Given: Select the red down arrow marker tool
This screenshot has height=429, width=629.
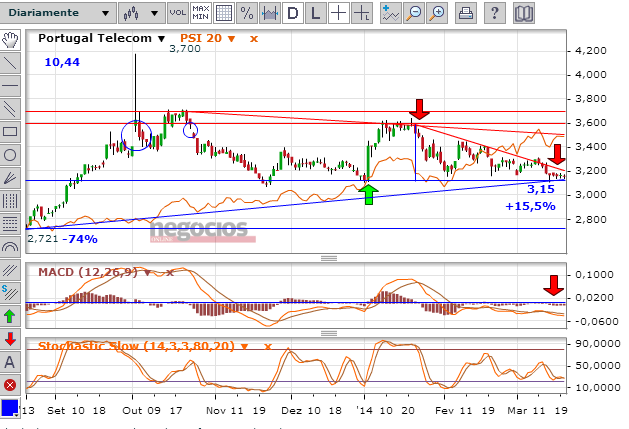Looking at the screenshot, I should (10, 338).
